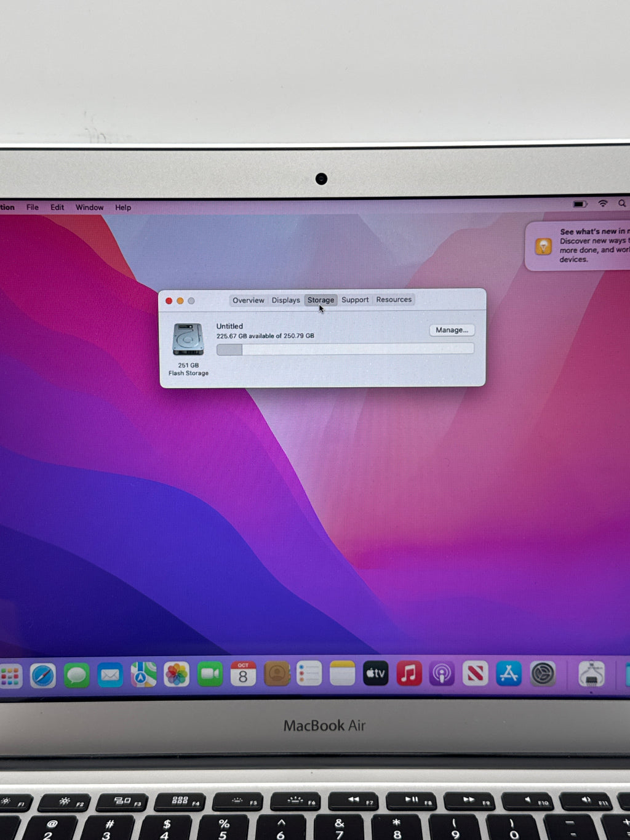The width and height of the screenshot is (630, 840).
Task: Click the Untitled disk drive icon
Action: click(188, 340)
